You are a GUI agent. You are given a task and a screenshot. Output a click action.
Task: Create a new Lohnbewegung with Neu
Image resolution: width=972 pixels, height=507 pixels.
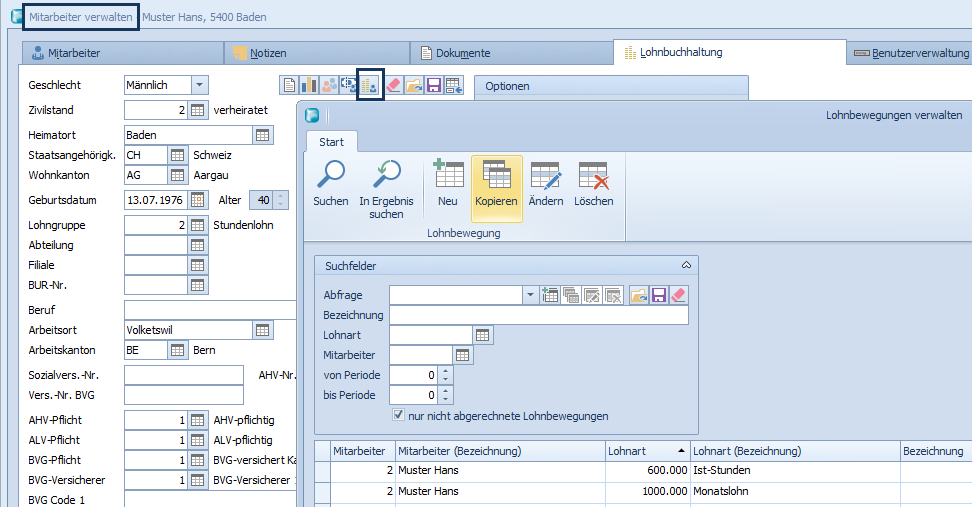tap(448, 177)
